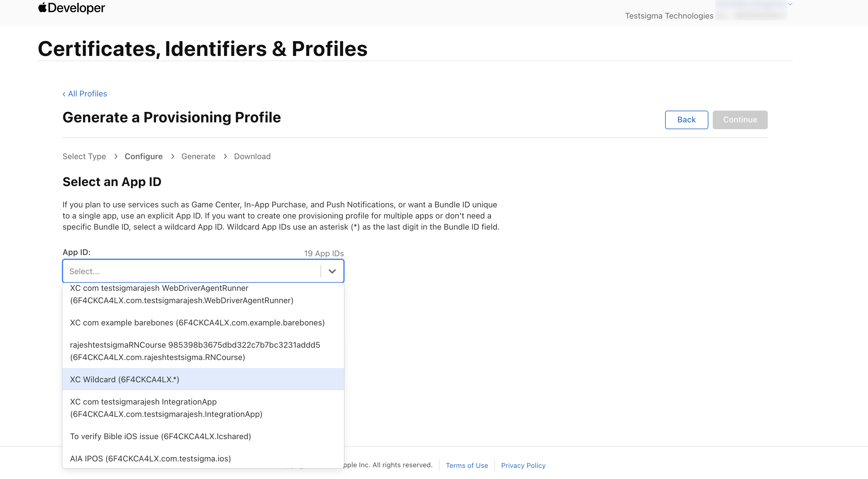
Task: Click the Download breadcrumb step
Action: [252, 156]
